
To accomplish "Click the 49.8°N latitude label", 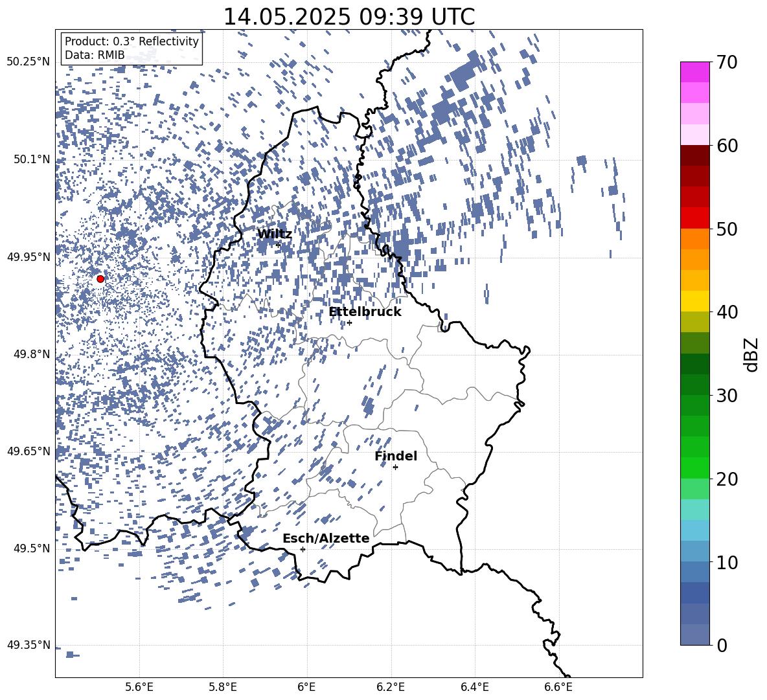I will [31, 354].
